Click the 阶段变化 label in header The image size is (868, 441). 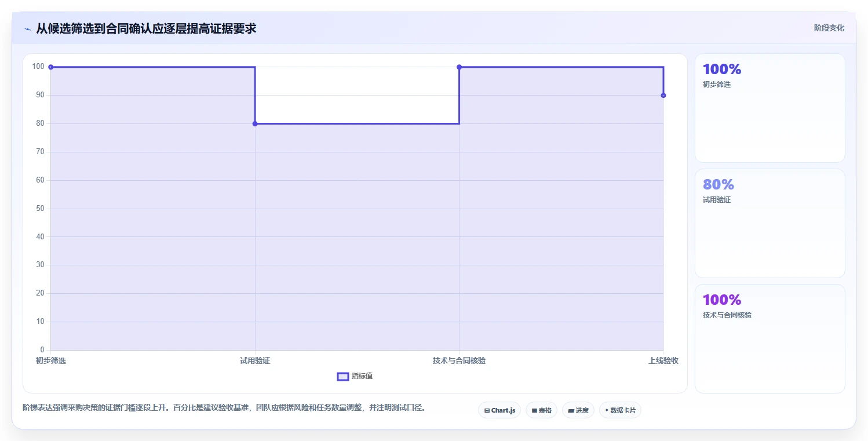[829, 28]
